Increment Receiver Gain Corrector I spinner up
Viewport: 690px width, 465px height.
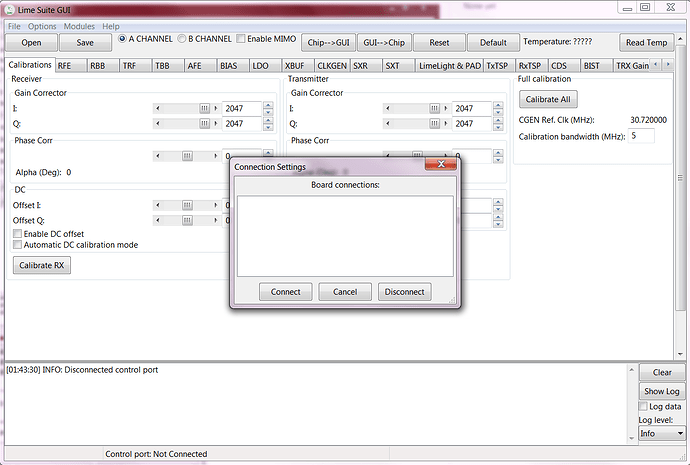coord(268,105)
